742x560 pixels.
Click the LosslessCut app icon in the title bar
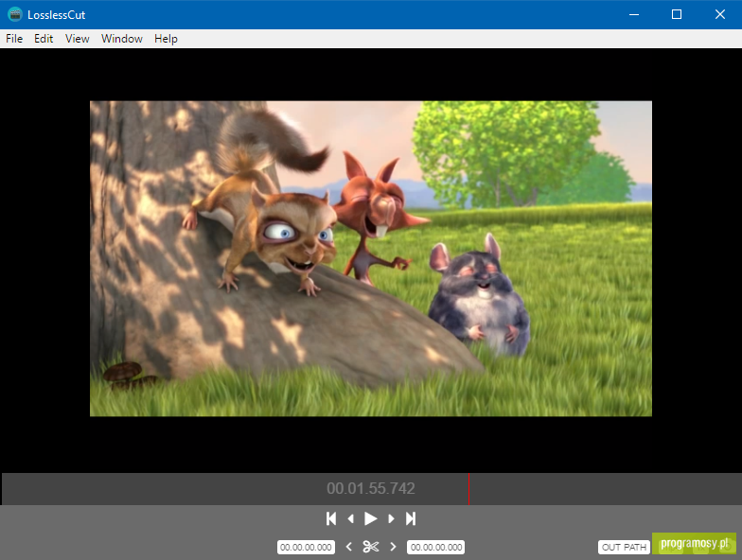click(x=15, y=14)
